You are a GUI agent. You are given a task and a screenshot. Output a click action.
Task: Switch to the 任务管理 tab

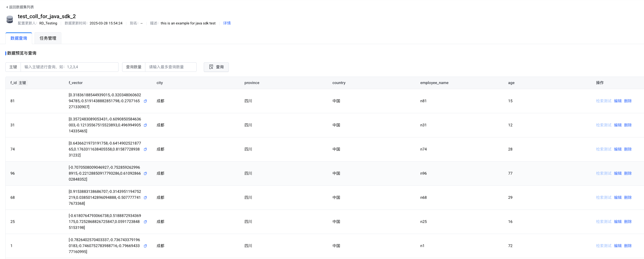point(48,38)
